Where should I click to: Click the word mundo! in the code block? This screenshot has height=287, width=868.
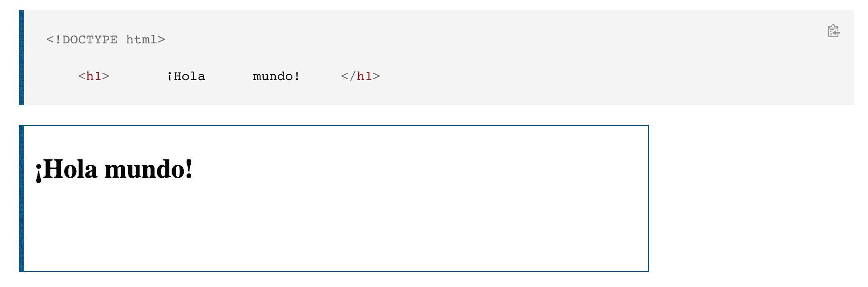[277, 76]
